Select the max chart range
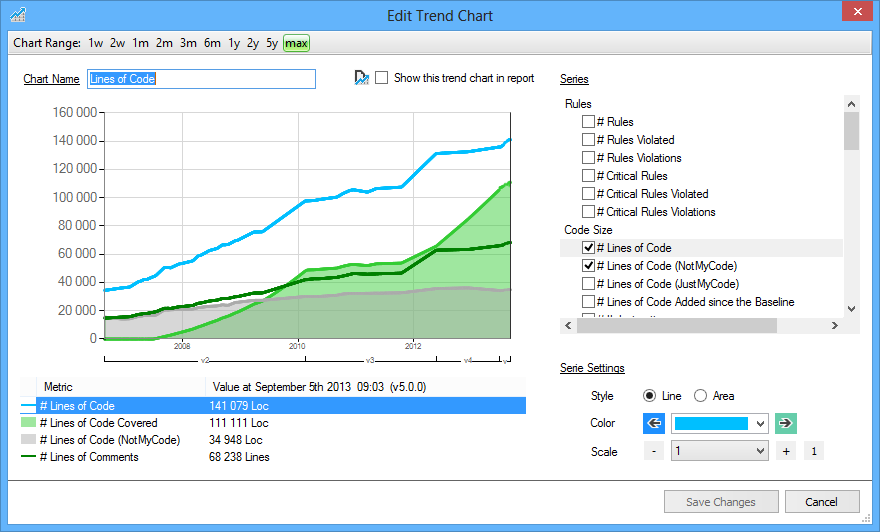 pyautogui.click(x=296, y=43)
